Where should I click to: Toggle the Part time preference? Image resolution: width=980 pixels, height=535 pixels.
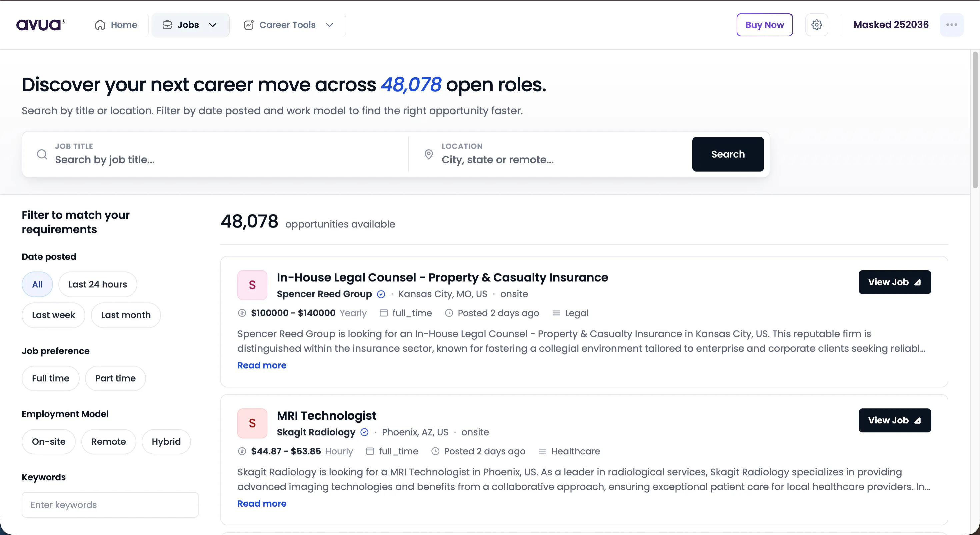pyautogui.click(x=116, y=378)
